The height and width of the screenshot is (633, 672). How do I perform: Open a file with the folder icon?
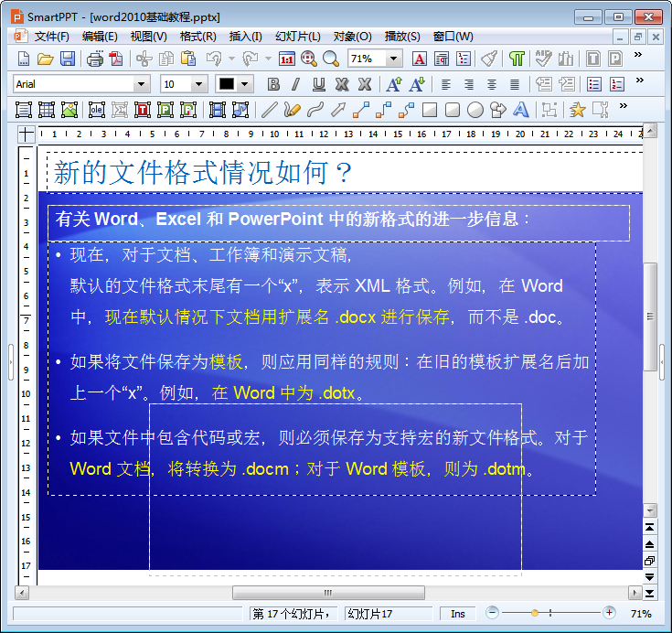click(x=45, y=59)
